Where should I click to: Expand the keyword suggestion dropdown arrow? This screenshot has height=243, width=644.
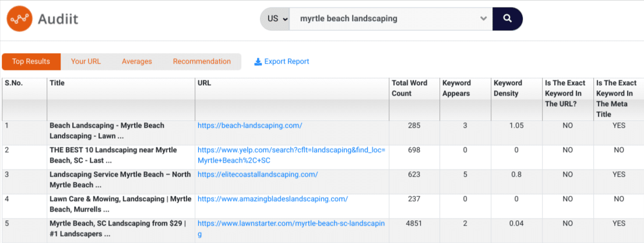[483, 19]
